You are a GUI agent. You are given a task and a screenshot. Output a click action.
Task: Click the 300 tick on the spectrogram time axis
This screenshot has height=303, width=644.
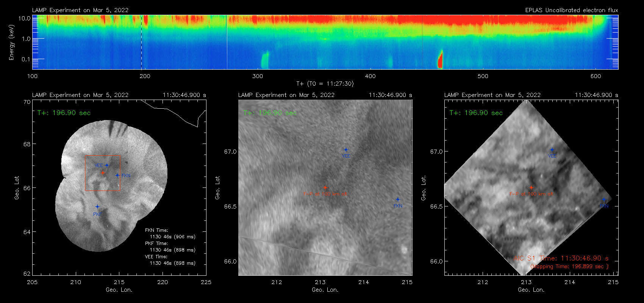pyautogui.click(x=258, y=76)
